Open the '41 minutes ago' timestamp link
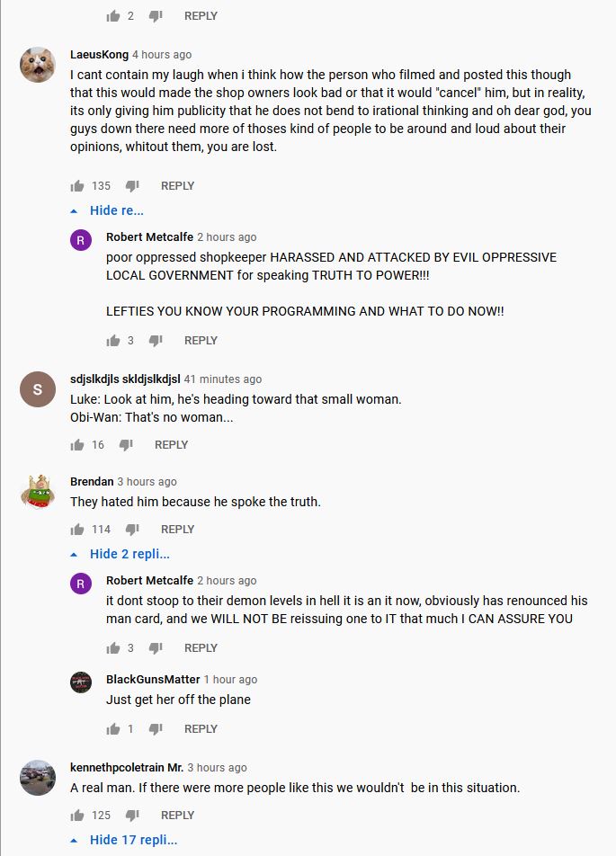616x856 pixels. (223, 379)
